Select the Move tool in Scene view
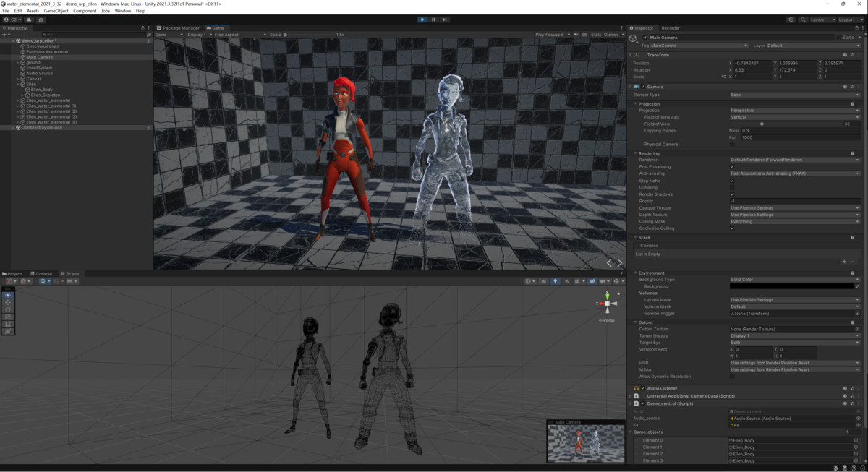The height and width of the screenshot is (472, 868). (x=8, y=302)
